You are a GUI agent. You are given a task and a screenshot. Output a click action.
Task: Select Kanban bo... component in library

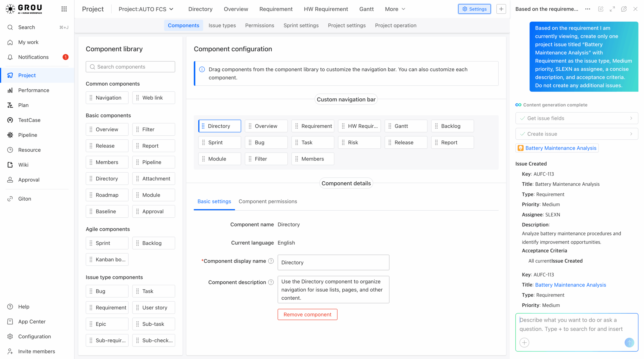[x=107, y=259]
